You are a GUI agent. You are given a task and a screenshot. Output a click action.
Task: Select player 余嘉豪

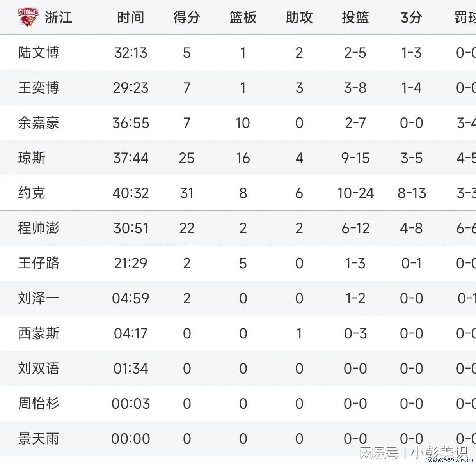click(39, 123)
